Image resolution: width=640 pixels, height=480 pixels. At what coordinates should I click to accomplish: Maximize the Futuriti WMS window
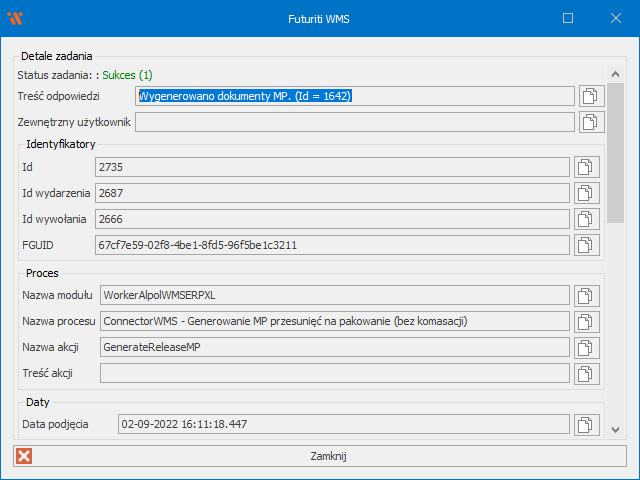pyautogui.click(x=568, y=18)
